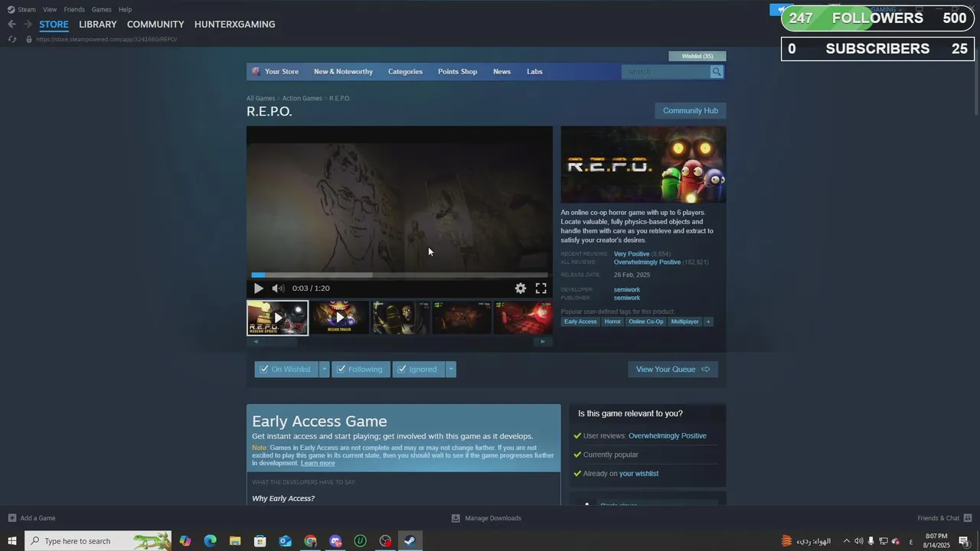Click the Windows taskbar search box
The width and height of the screenshot is (980, 551).
pos(98,541)
